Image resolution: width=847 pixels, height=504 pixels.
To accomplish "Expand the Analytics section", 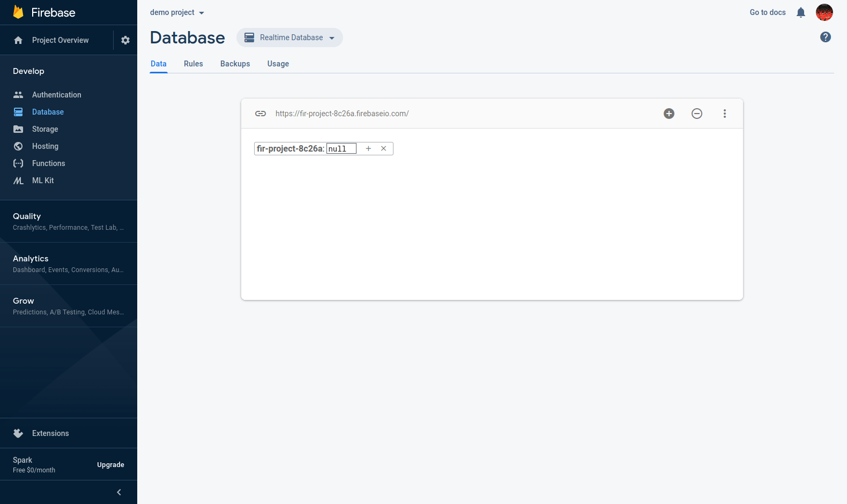I will [x=69, y=264].
